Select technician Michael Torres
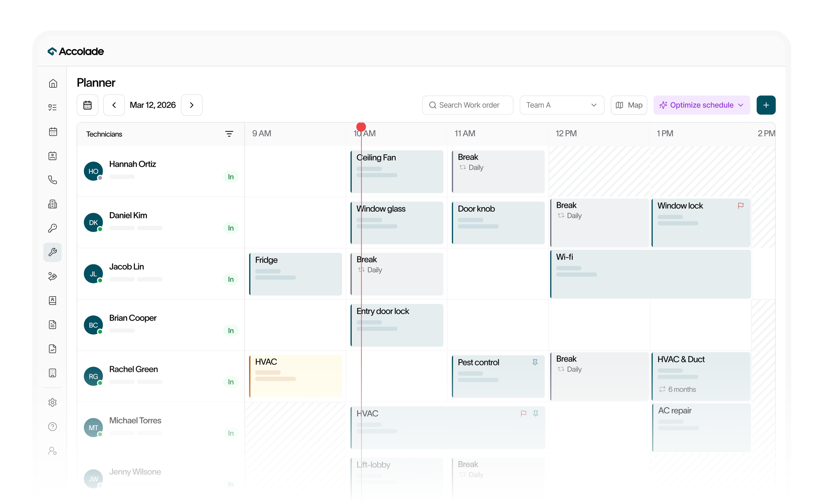 [x=161, y=428]
